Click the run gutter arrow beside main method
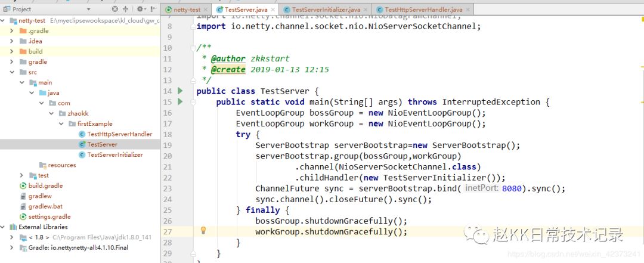This screenshot has width=644, height=263. coord(180,101)
